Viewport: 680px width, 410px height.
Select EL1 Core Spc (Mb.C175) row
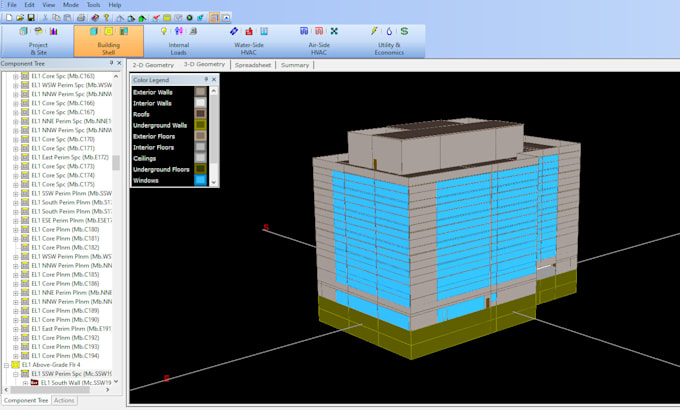[x=63, y=184]
